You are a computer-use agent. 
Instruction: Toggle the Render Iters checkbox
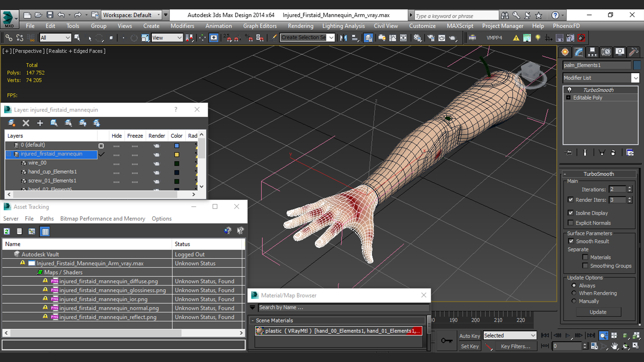[571, 199]
